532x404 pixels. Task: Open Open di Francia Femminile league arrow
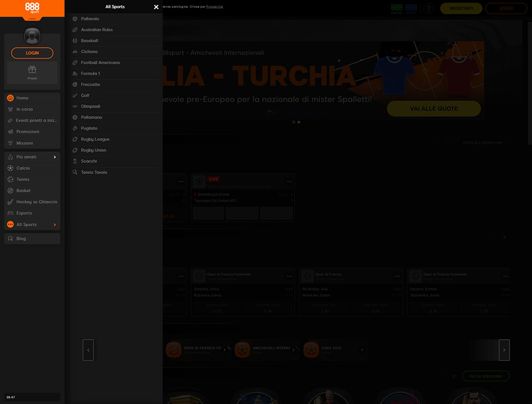tap(225, 350)
